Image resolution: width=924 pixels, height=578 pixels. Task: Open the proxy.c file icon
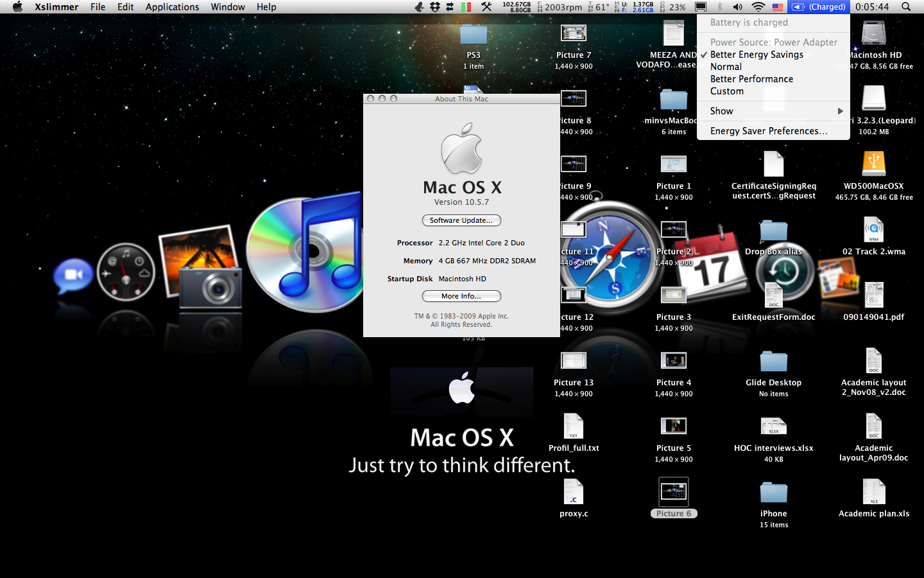(573, 493)
